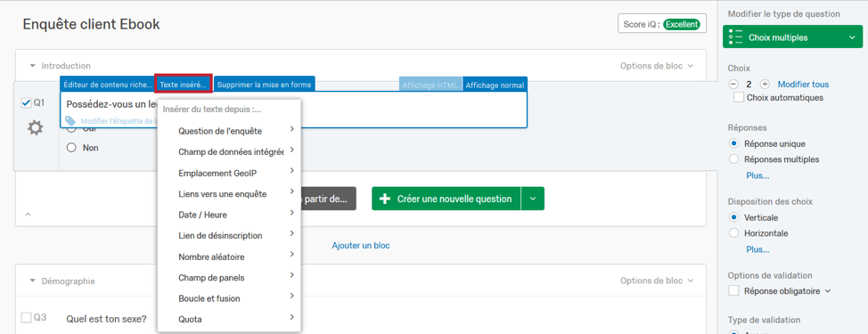Click the minus icon to decrease choices

click(733, 85)
